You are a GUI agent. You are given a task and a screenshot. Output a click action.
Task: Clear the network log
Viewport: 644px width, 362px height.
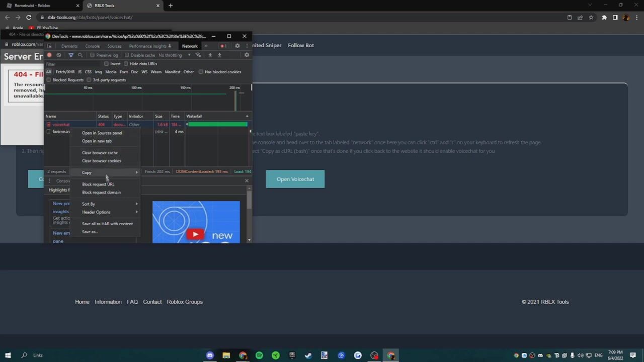click(x=59, y=55)
